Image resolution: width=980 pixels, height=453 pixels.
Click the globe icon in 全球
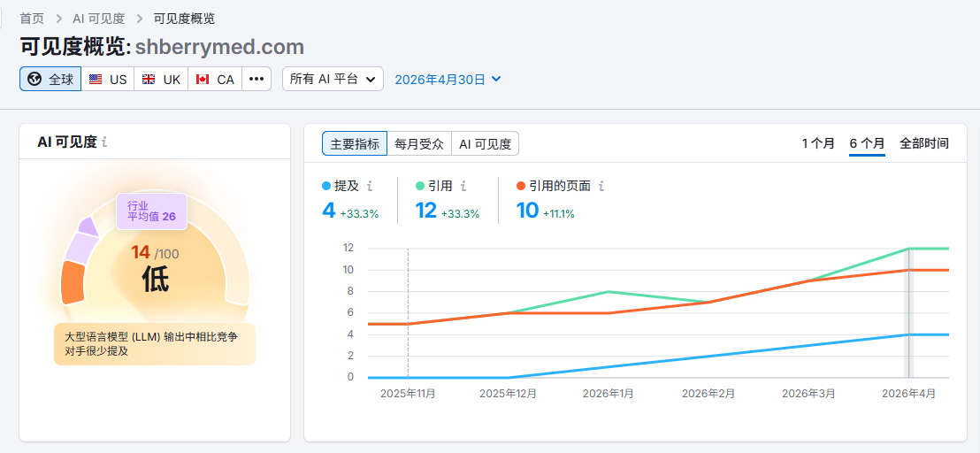[x=35, y=80]
